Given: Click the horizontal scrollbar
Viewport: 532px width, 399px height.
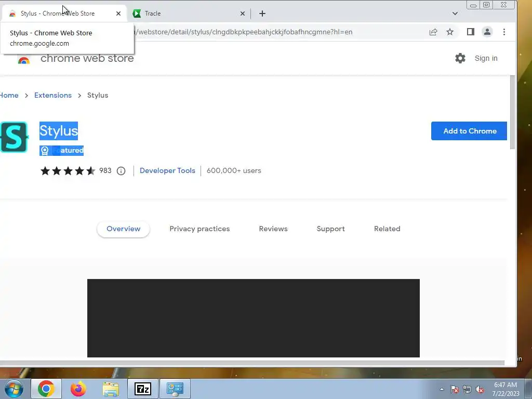Looking at the screenshot, I should [252, 363].
